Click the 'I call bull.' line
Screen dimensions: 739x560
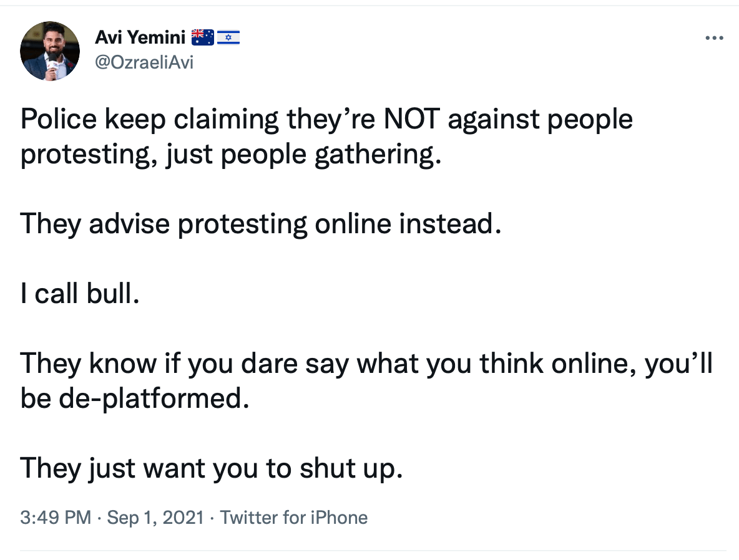(80, 294)
